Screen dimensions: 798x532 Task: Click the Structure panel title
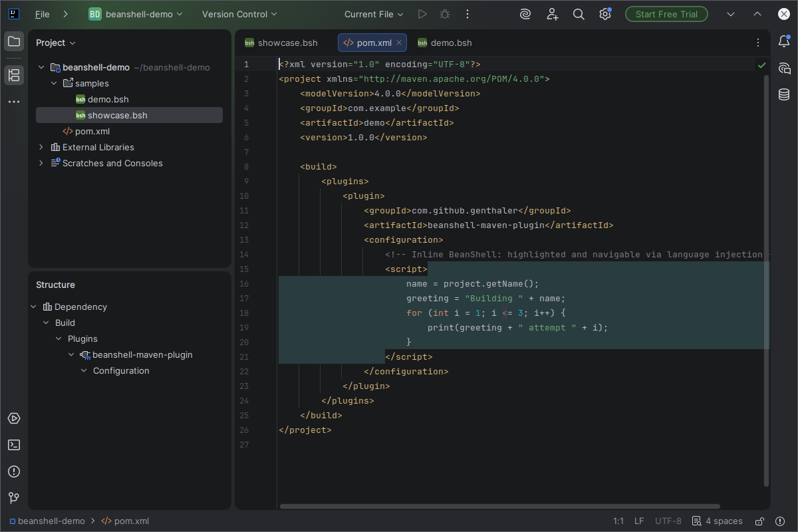55,285
